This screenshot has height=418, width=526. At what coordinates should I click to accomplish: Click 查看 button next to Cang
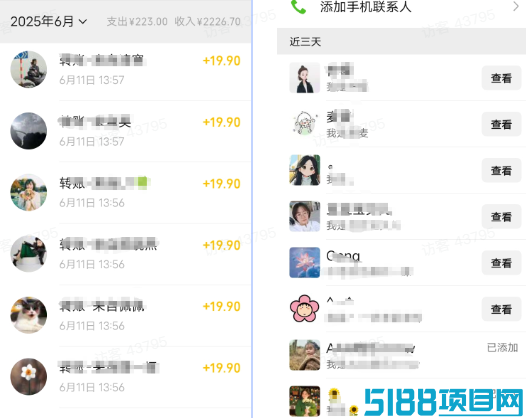click(501, 263)
